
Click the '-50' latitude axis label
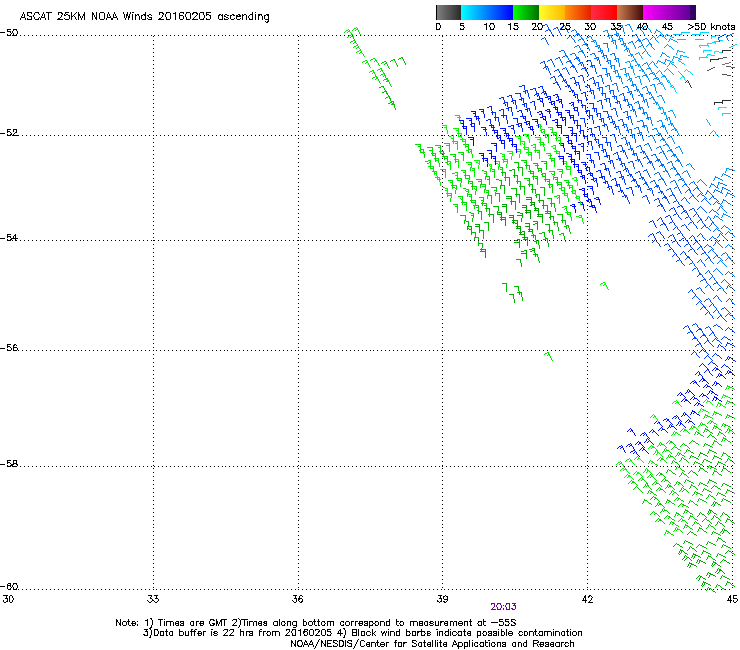click(x=9, y=33)
